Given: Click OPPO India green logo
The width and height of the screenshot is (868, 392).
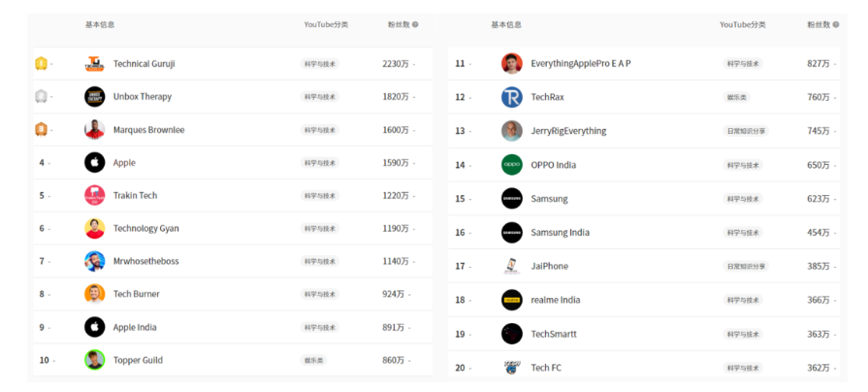Looking at the screenshot, I should [512, 165].
